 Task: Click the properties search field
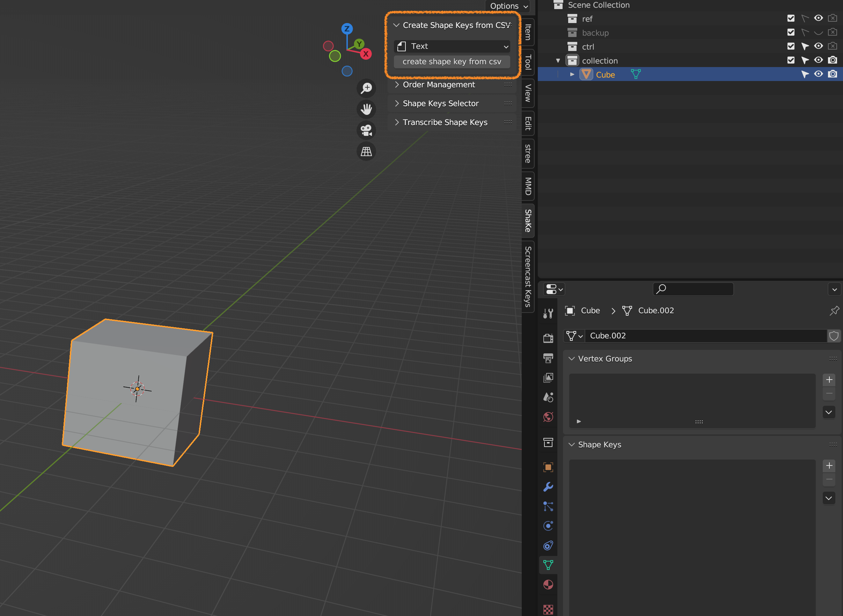pos(694,289)
